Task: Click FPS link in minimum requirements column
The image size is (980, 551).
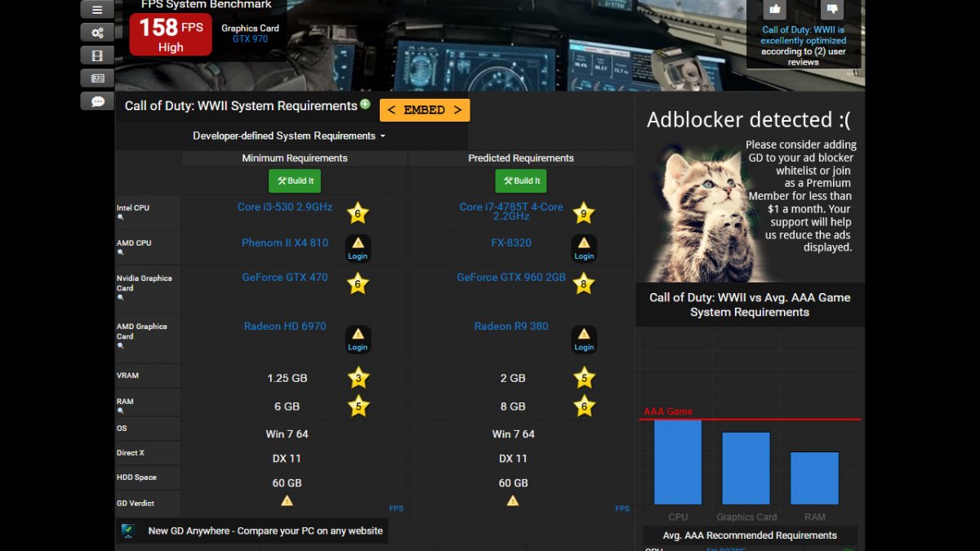Action: (396, 509)
